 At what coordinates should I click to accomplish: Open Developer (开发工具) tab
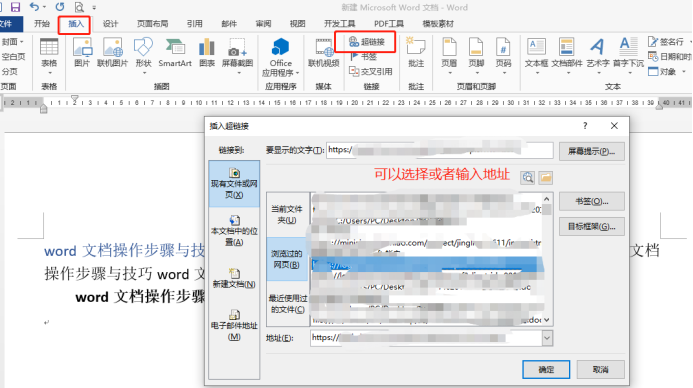pyautogui.click(x=339, y=24)
